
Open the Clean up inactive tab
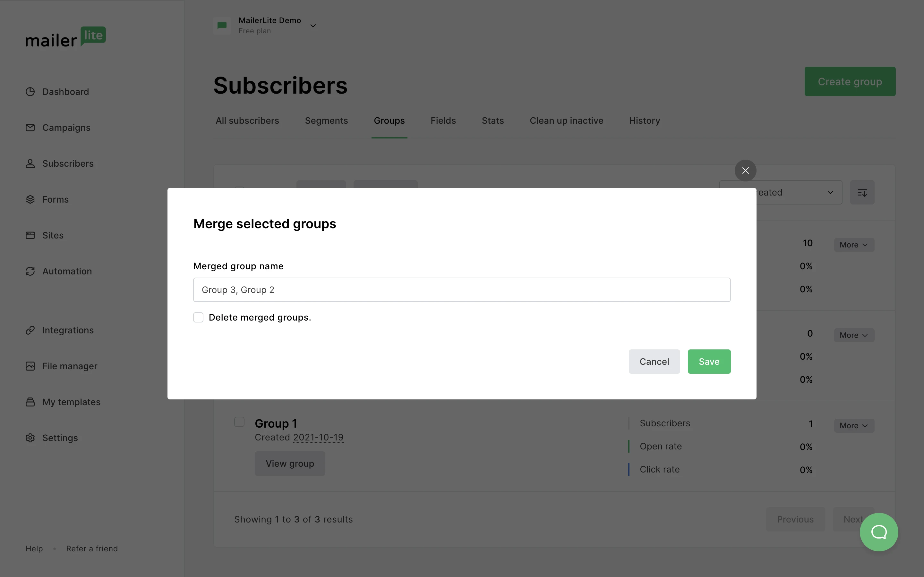pos(566,121)
